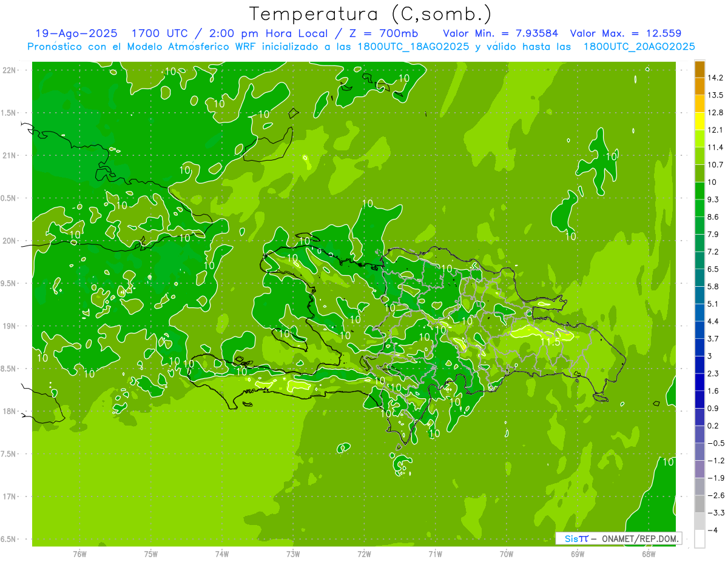Screen dimensions: 728x562
Task: Click the '18N' latitude axis label
Action: click(x=10, y=411)
